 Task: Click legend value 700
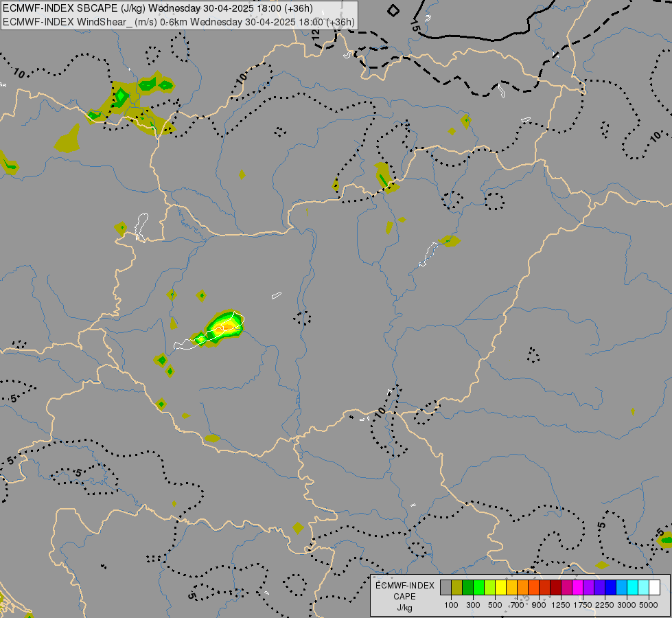[517, 605]
